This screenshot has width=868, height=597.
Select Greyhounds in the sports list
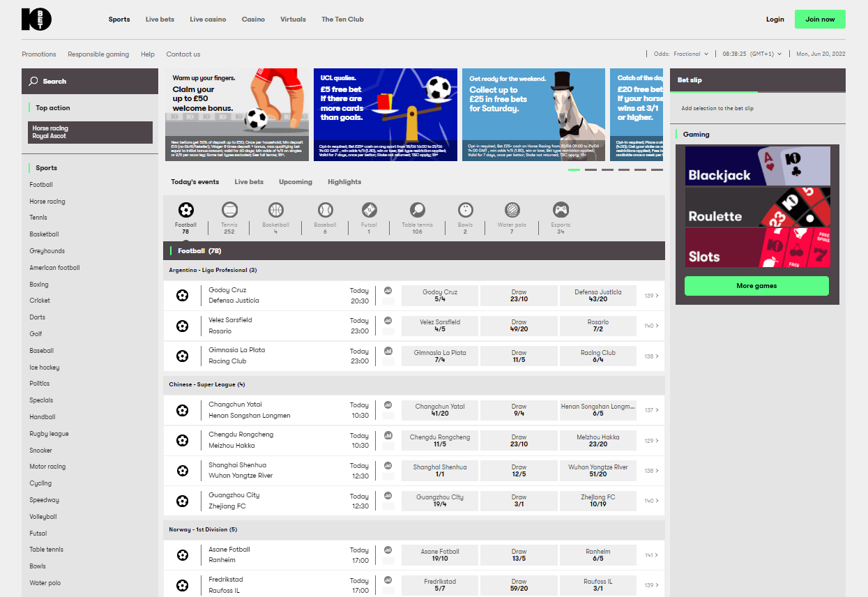(x=47, y=251)
